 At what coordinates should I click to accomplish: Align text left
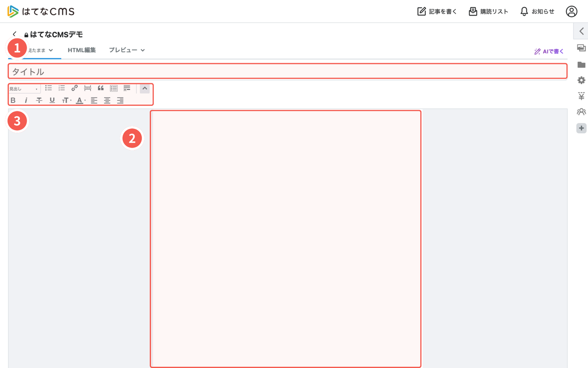pos(94,100)
